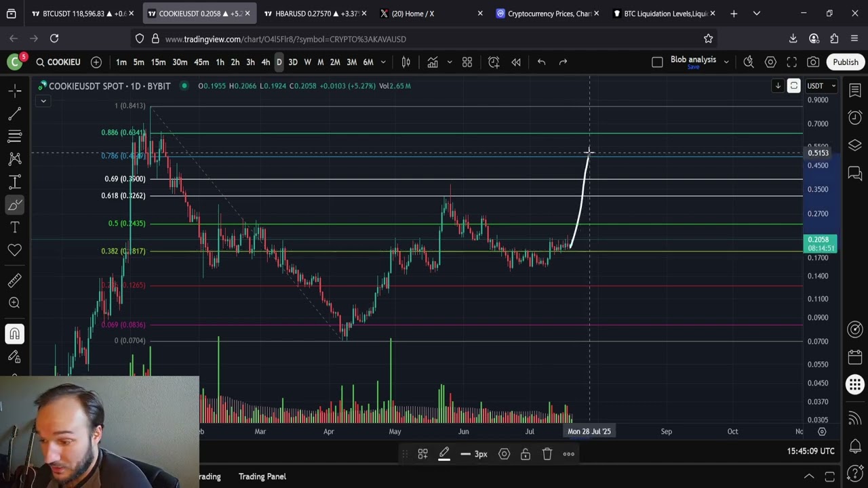Switch to the 1m timeframe
The image size is (868, 488).
121,62
